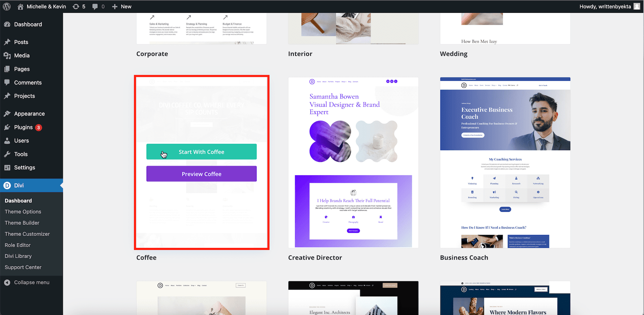Click the Appearance brush icon
Image resolution: width=644 pixels, height=315 pixels.
(7, 114)
